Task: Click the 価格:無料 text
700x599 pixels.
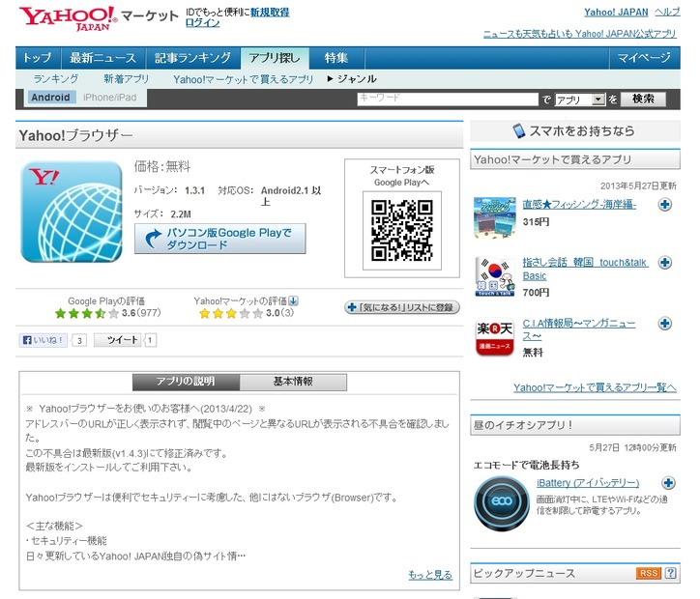Action: tap(162, 166)
